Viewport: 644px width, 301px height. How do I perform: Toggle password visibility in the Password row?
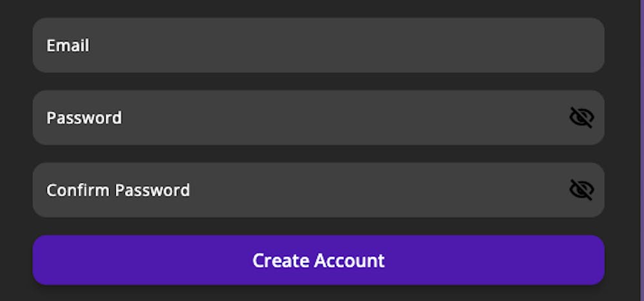coord(582,118)
